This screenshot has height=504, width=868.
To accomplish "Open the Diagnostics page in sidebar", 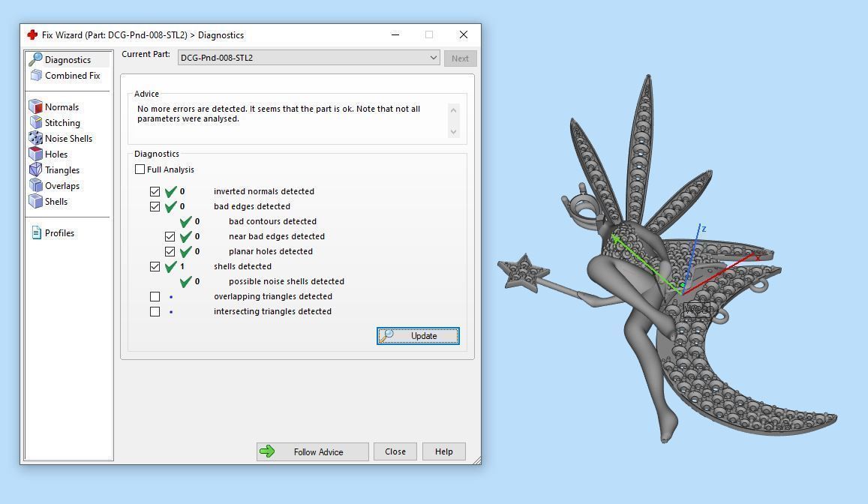I will 68,59.
